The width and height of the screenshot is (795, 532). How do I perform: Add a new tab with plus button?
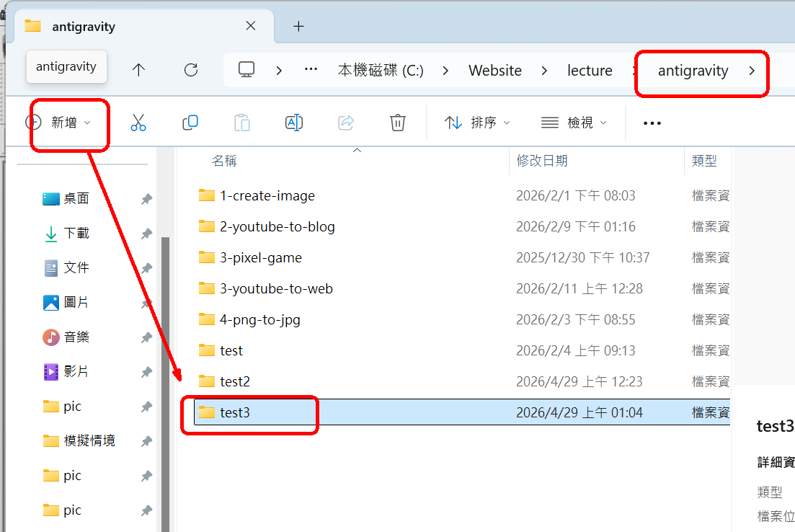298,27
